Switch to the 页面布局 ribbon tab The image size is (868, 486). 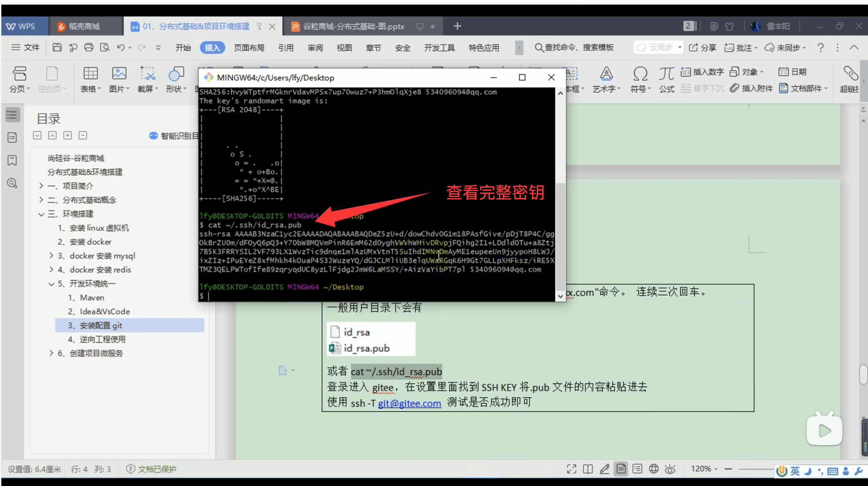tap(249, 48)
